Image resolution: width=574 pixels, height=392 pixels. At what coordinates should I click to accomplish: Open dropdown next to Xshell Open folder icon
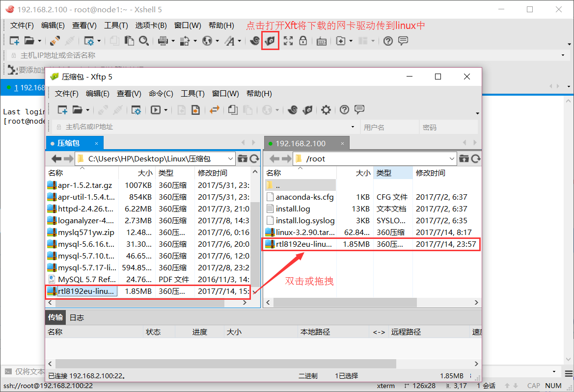(39, 41)
